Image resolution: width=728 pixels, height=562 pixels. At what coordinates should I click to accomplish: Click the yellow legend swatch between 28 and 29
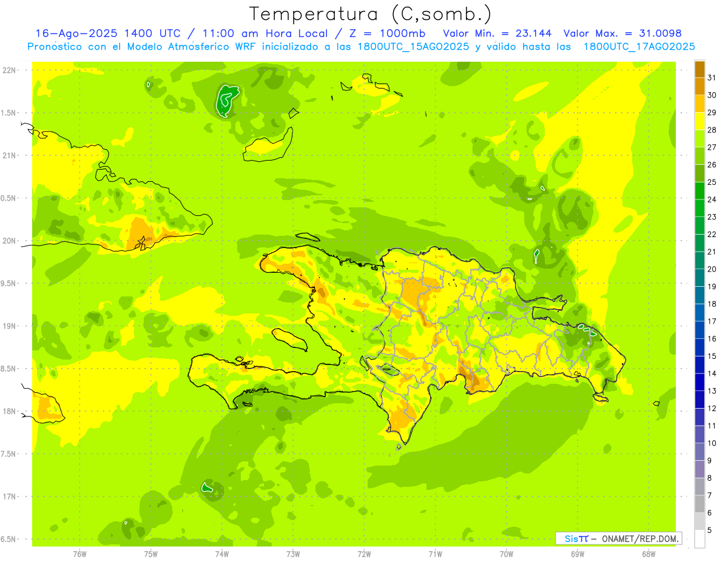699,121
